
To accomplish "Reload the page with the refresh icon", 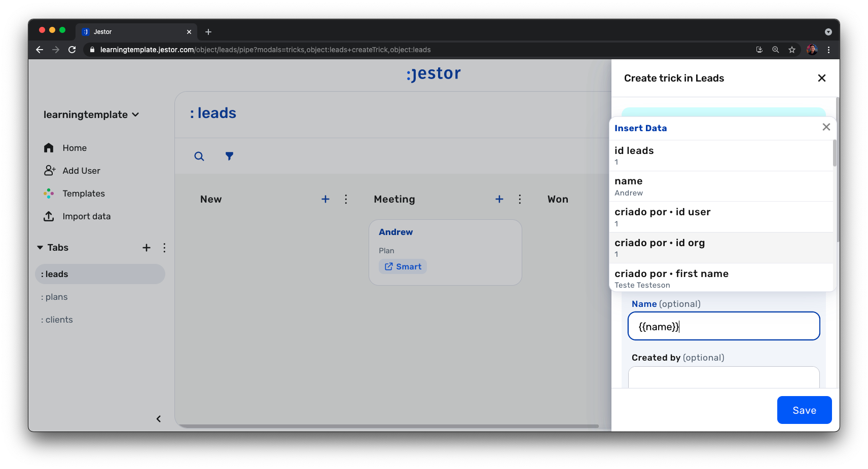I will tap(72, 50).
